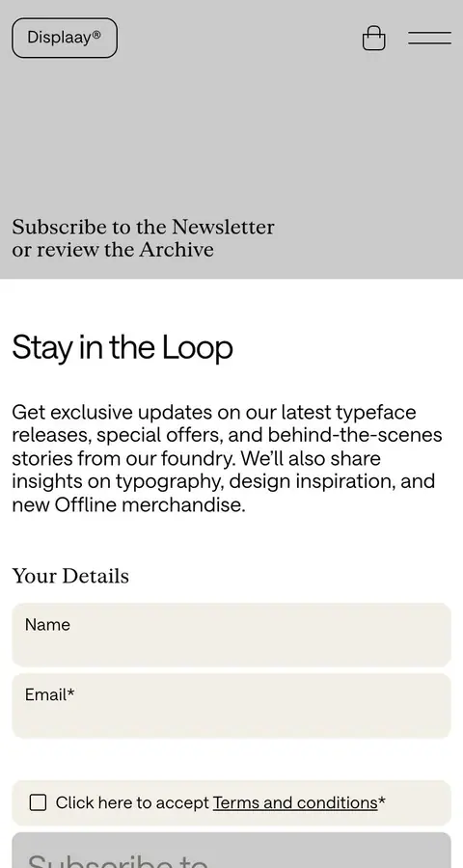Go home via the Displaay® logo
463x868 pixels.
click(x=65, y=38)
